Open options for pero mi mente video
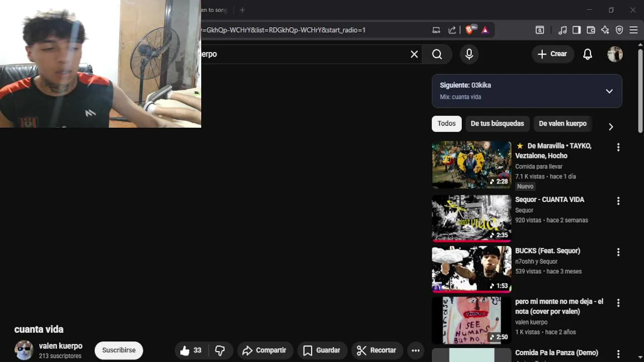The width and height of the screenshot is (644, 362). (x=618, y=303)
